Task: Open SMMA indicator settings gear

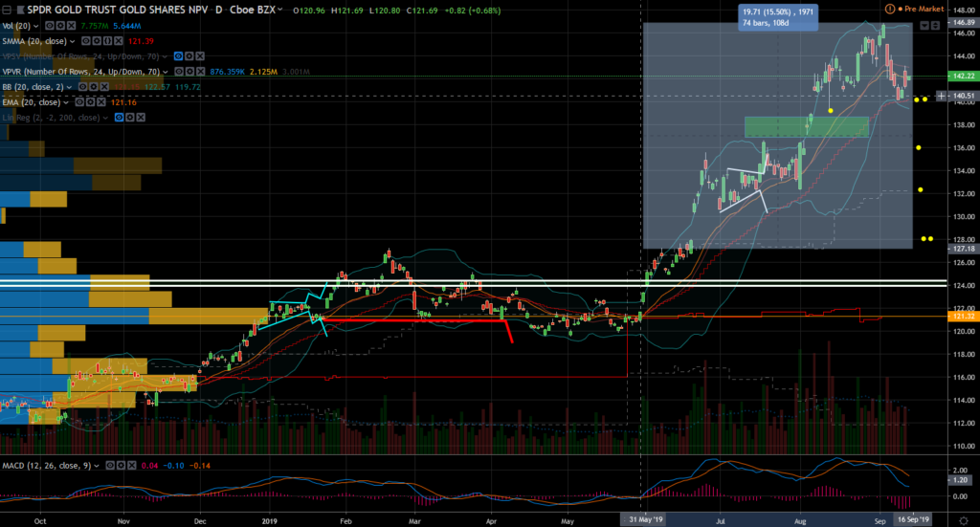Action: click(98, 42)
